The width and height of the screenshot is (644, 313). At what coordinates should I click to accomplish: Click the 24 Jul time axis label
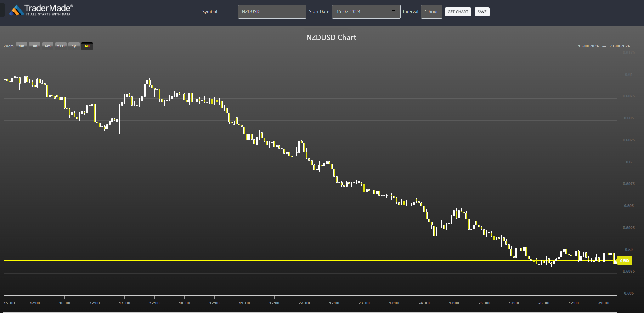coord(424,303)
